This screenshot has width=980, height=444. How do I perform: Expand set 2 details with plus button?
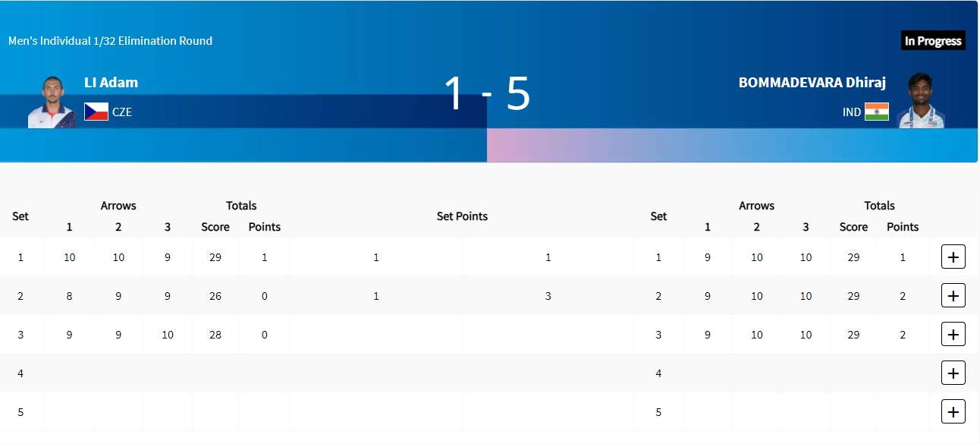pyautogui.click(x=953, y=296)
